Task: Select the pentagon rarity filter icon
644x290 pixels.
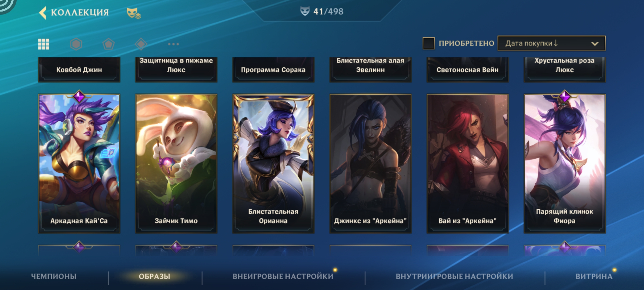Action: [108, 44]
